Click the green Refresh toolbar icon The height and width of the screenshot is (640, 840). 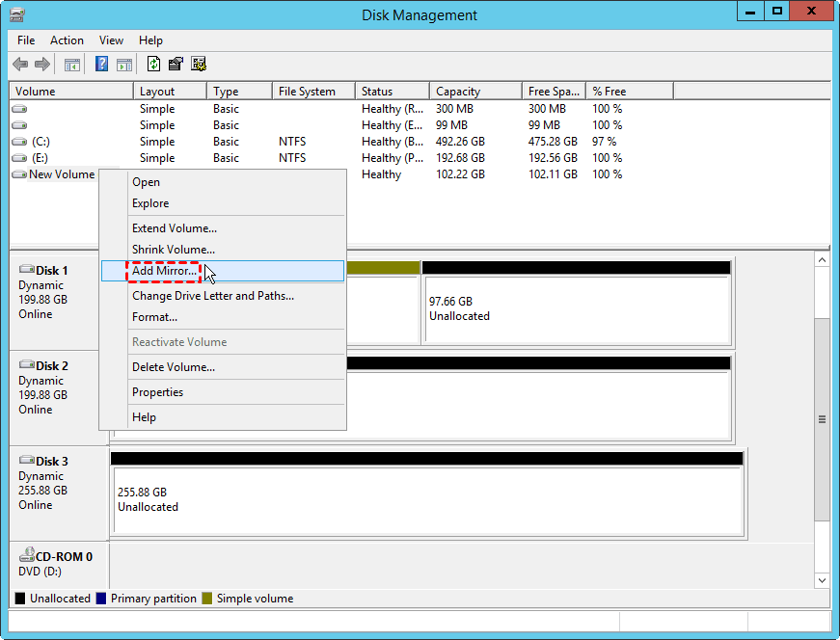point(153,65)
